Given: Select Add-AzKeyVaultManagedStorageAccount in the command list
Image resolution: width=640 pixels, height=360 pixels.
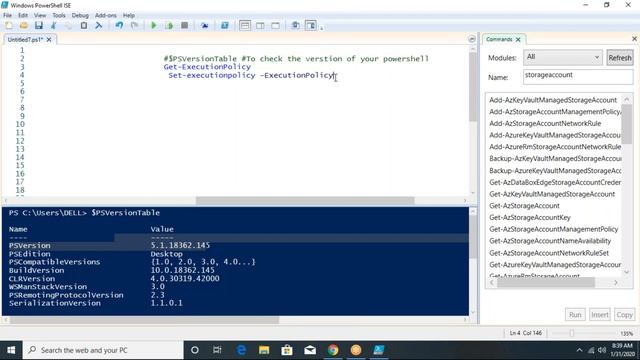Looking at the screenshot, I should coord(553,100).
